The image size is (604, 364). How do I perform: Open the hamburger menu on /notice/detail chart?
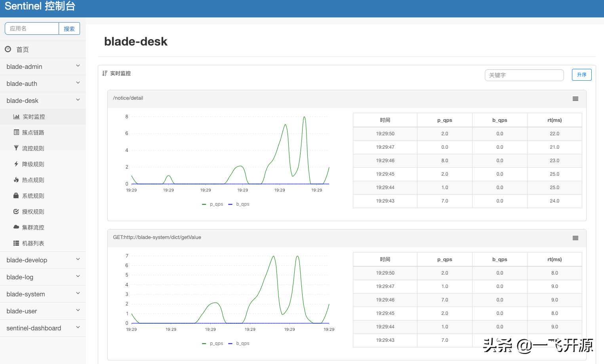pyautogui.click(x=575, y=99)
